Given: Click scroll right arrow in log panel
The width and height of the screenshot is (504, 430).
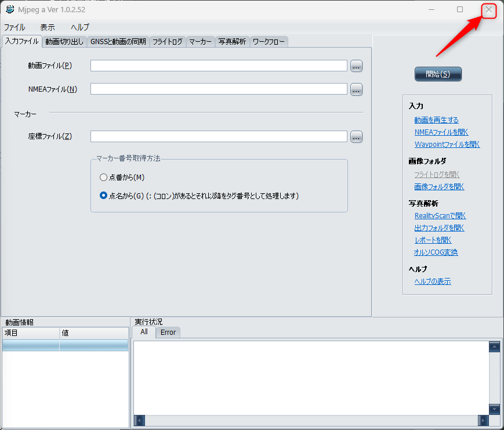Looking at the screenshot, I should point(483,420).
